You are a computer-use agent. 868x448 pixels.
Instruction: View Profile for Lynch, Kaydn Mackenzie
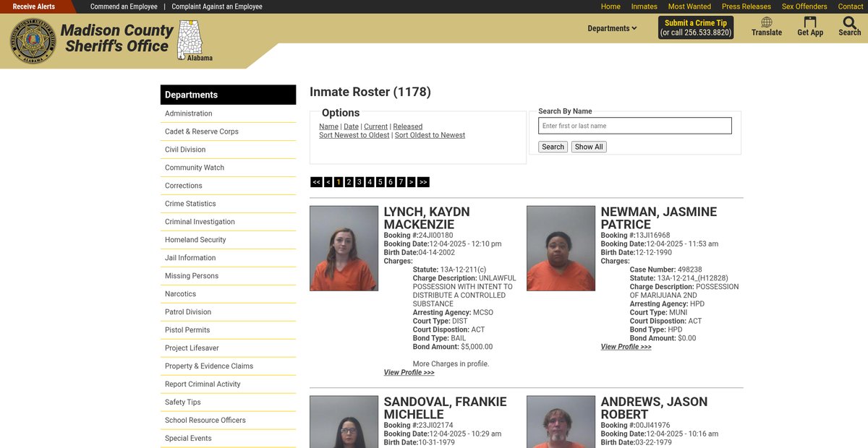[x=409, y=373]
